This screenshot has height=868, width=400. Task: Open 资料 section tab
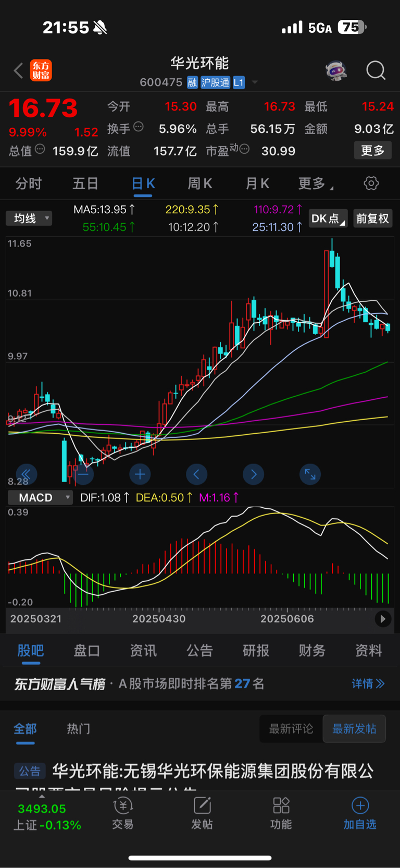point(369,651)
